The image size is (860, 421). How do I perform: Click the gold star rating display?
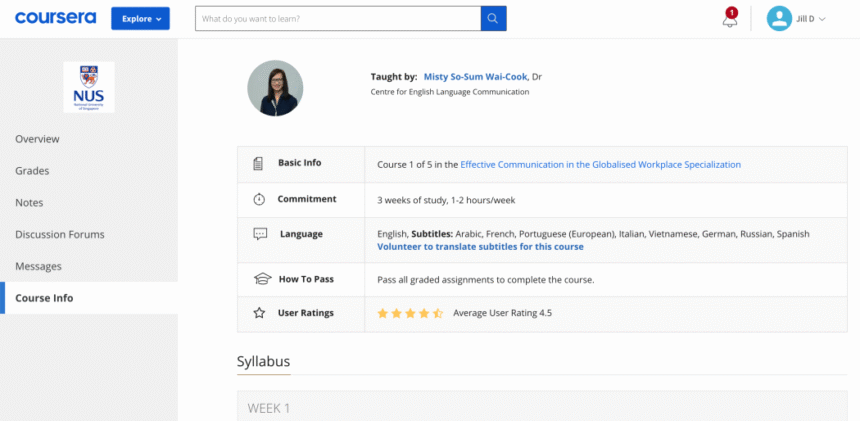coord(410,314)
